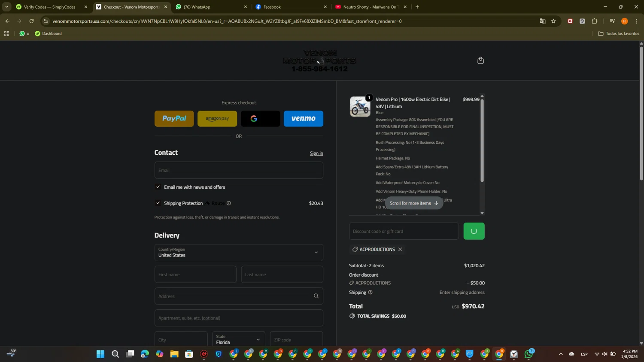The image size is (644, 362).
Task: Open the media controls icon in Chrome toolbar
Action: pyautogui.click(x=612, y=21)
